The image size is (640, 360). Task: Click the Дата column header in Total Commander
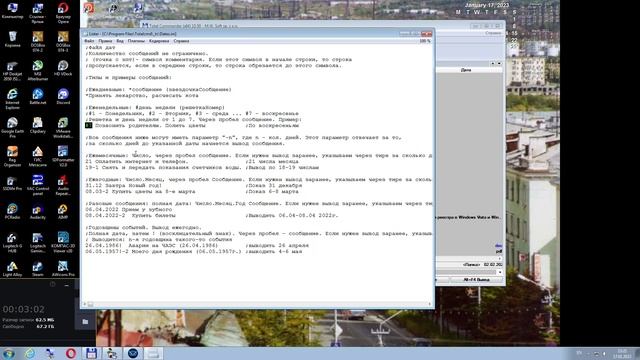coord(466,70)
